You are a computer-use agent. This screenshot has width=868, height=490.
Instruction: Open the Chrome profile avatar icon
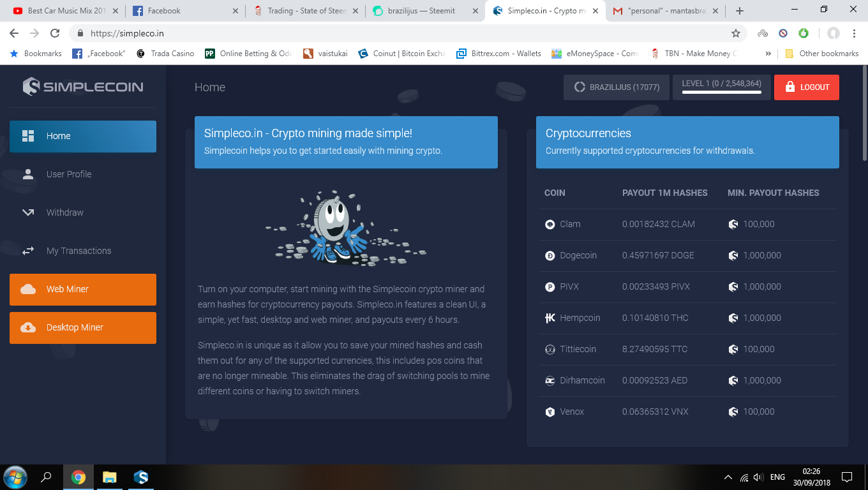pos(833,33)
